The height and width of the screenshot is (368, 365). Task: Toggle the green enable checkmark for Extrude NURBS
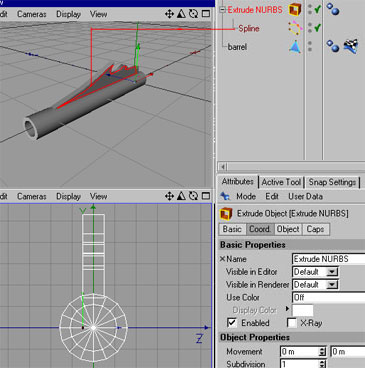pyautogui.click(x=317, y=9)
